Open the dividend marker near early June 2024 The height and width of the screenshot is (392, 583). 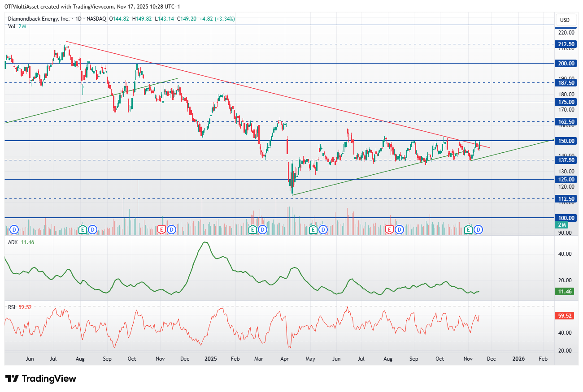[x=14, y=229]
